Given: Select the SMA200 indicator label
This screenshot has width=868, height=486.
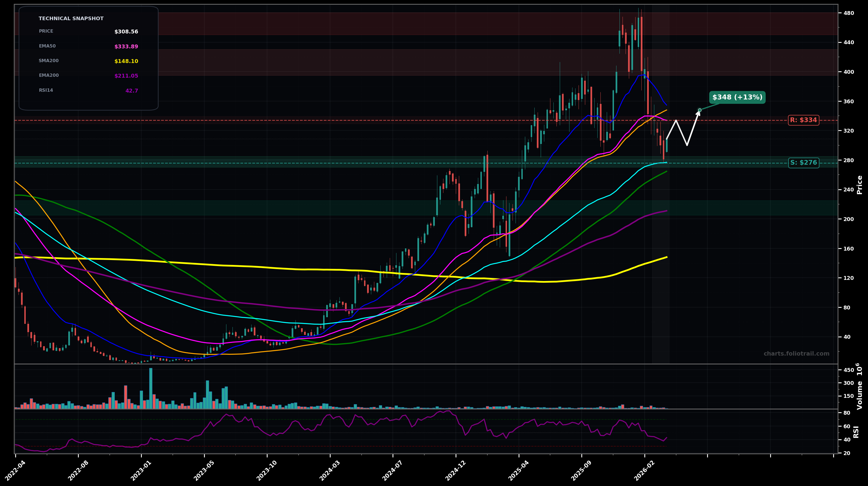Looking at the screenshot, I should tap(49, 61).
